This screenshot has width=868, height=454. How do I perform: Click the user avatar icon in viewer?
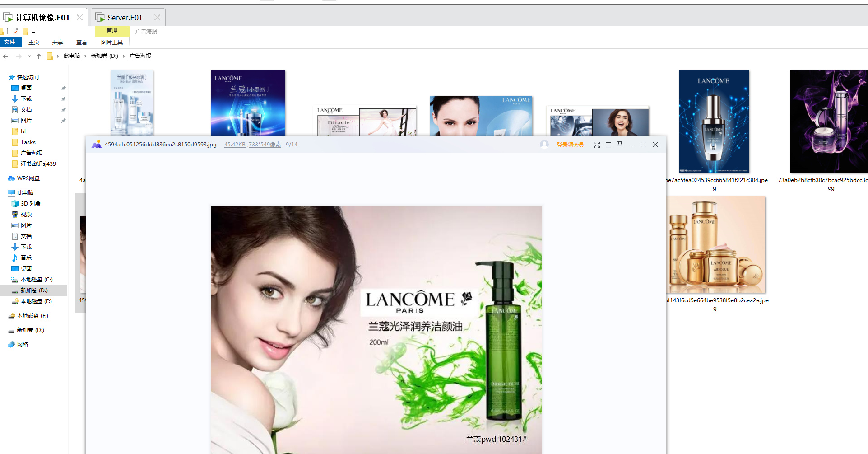544,145
